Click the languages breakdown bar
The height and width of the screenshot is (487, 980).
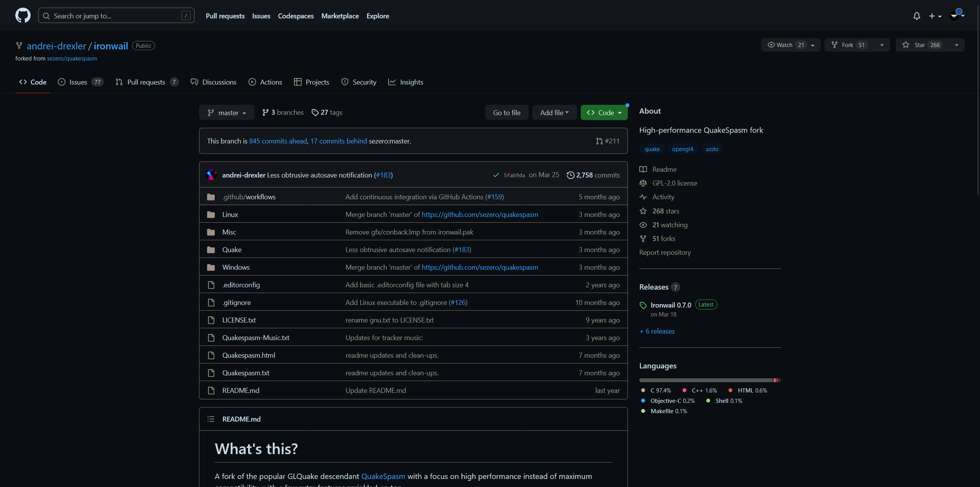pyautogui.click(x=710, y=380)
